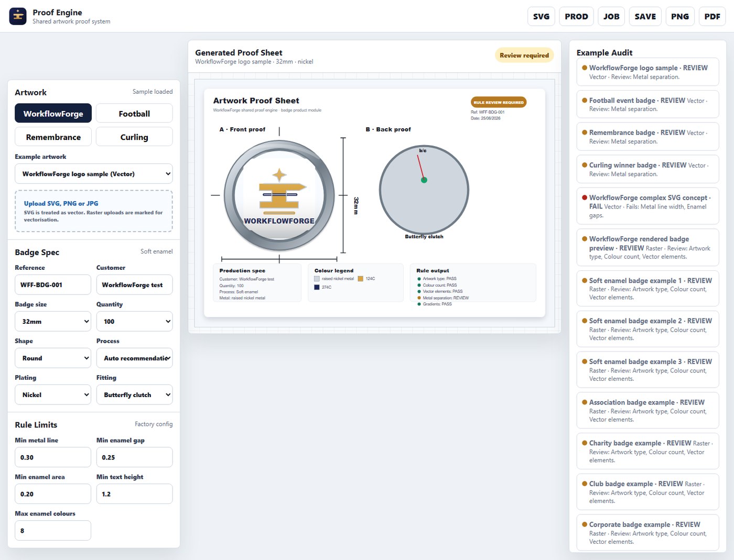Click the Colour count PASS status dot

point(419,285)
